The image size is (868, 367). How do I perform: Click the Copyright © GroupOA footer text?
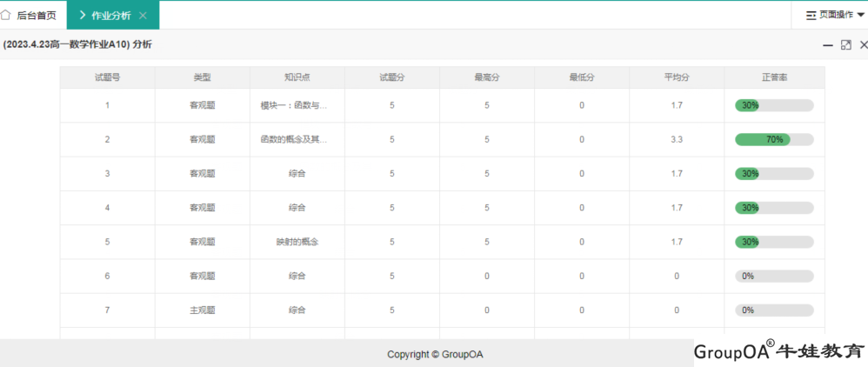coord(435,354)
